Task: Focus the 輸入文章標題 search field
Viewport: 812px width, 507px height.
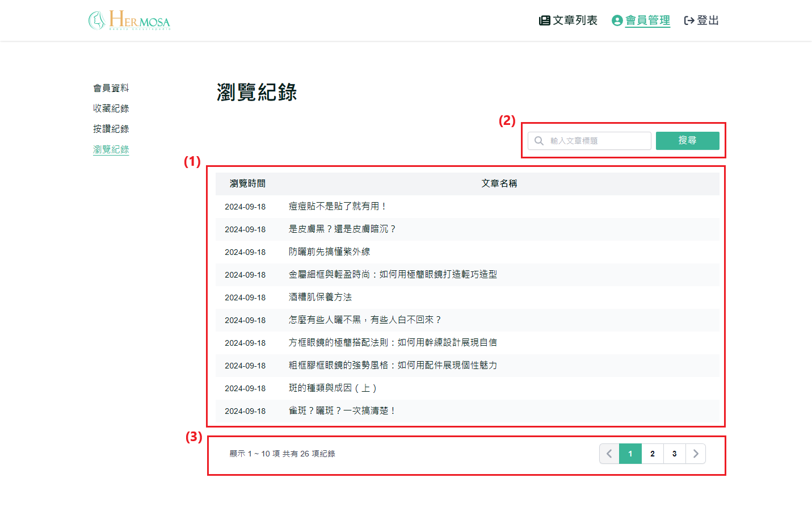Action: pyautogui.click(x=590, y=141)
